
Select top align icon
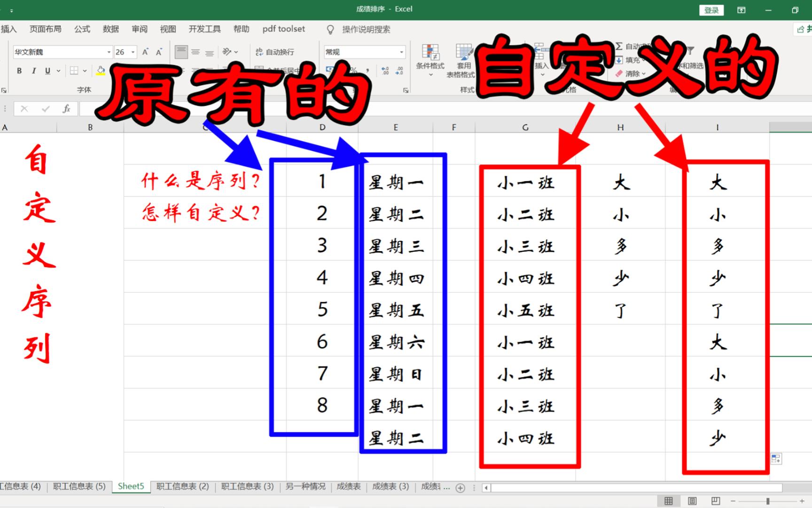point(181,52)
